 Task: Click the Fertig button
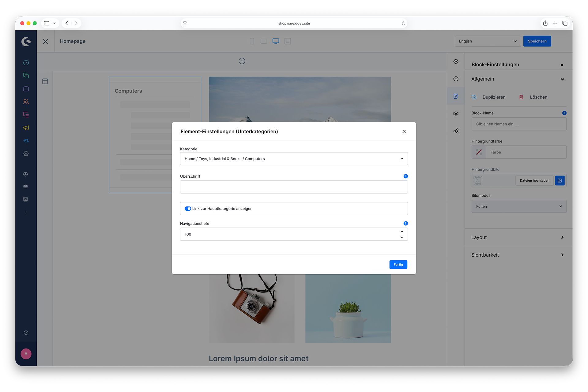[x=398, y=265]
